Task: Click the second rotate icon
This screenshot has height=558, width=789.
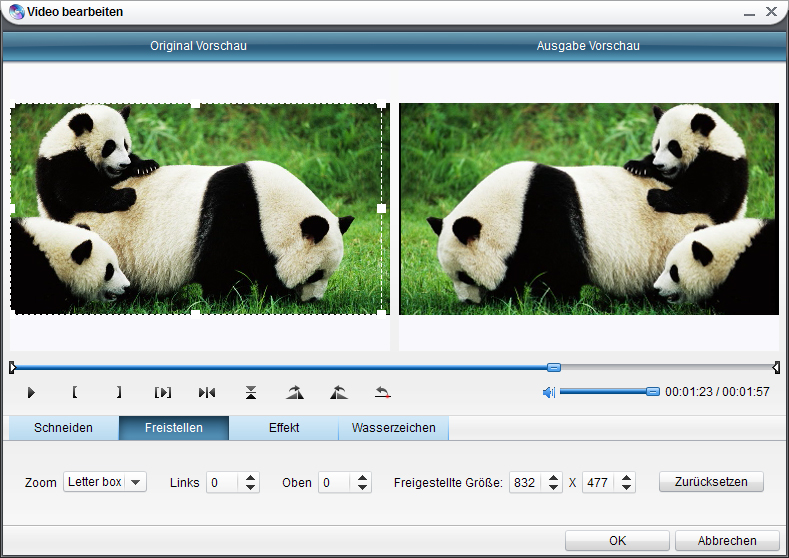Action: (338, 392)
